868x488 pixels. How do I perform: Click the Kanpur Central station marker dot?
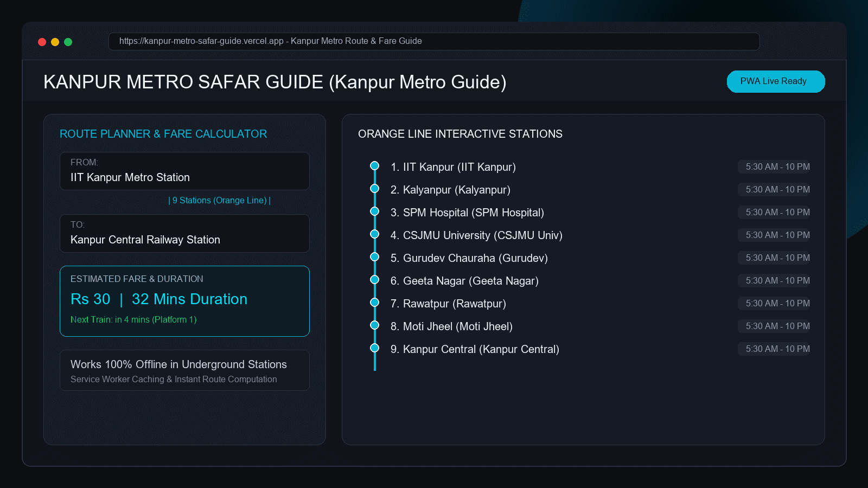click(374, 348)
